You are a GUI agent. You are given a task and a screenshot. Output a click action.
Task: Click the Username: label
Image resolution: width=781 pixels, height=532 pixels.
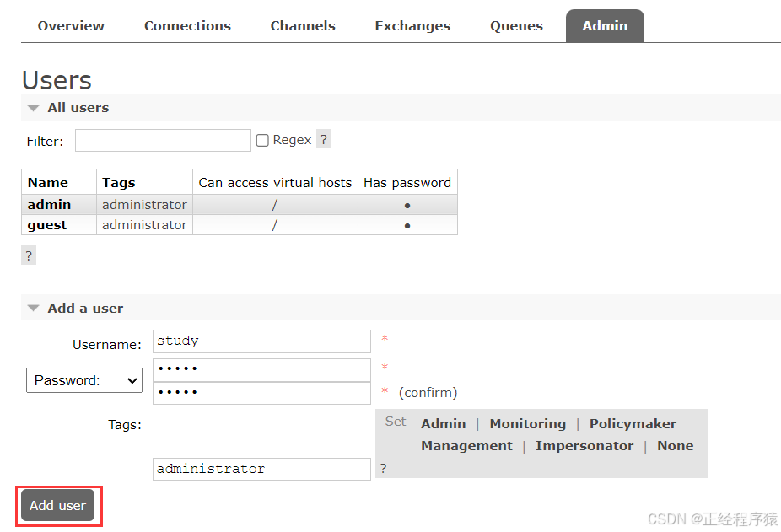tap(107, 344)
